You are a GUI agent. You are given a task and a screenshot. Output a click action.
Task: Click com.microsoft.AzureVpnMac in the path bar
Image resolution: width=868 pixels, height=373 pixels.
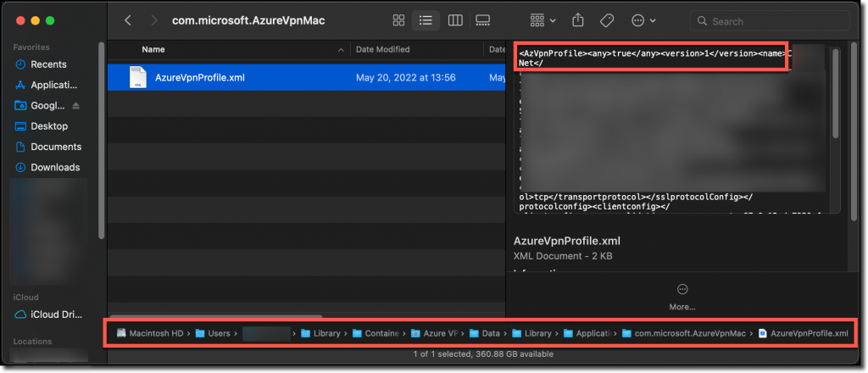point(684,333)
